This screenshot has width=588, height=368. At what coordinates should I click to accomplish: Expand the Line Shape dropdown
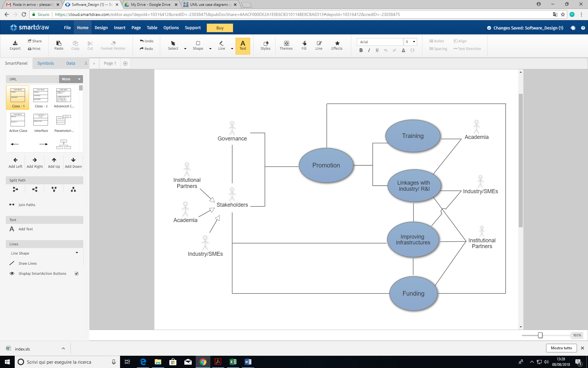(x=77, y=253)
